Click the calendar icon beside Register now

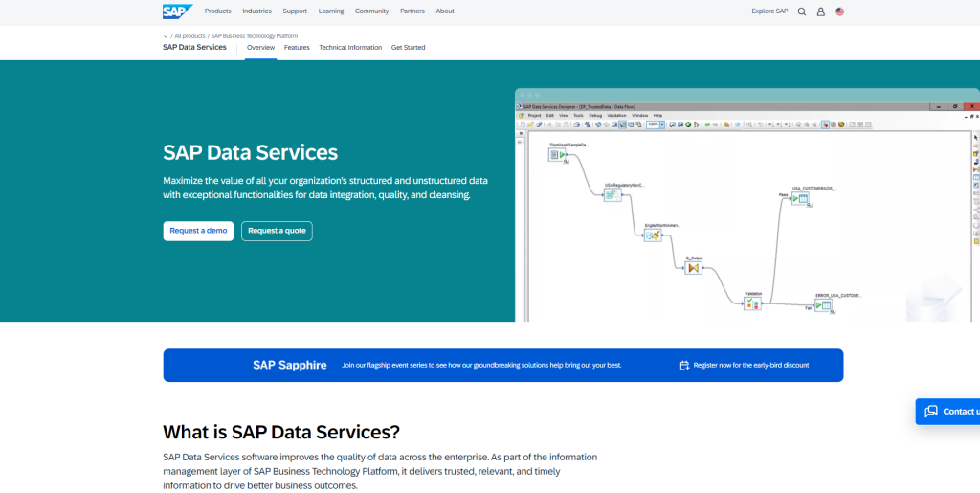click(684, 365)
